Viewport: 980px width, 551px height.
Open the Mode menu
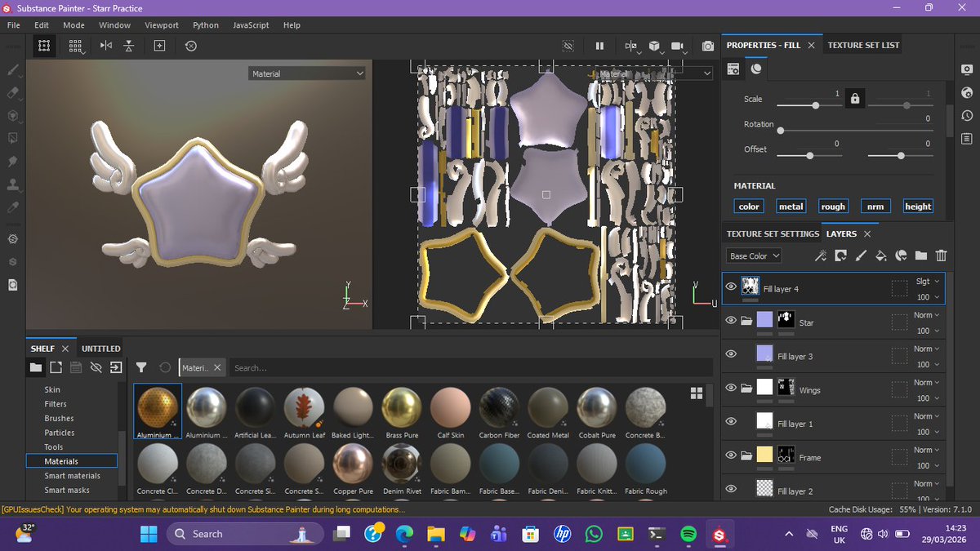click(x=73, y=25)
